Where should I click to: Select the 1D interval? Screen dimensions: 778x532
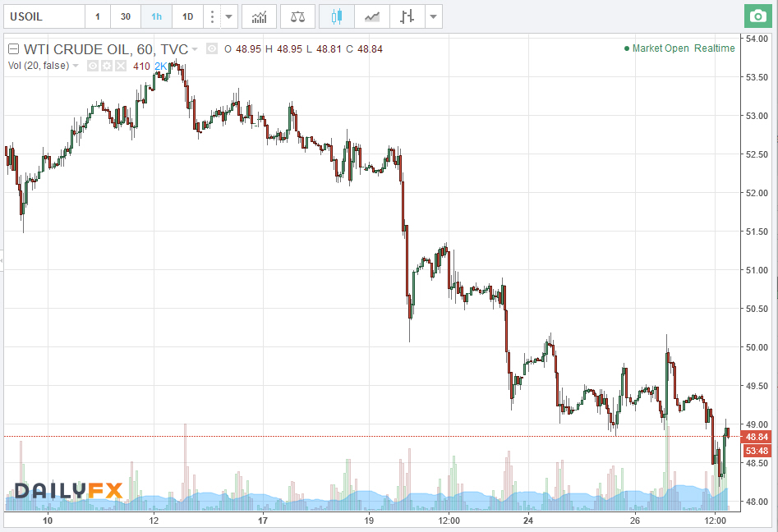187,17
